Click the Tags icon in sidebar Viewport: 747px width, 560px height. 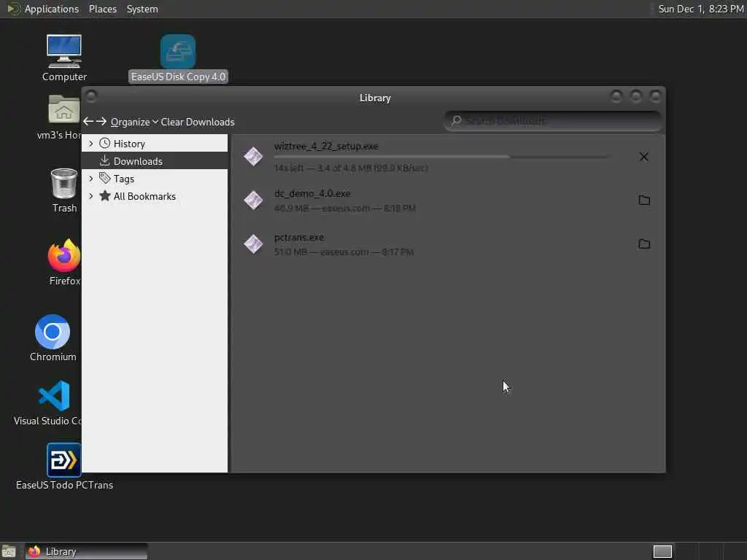click(x=104, y=179)
